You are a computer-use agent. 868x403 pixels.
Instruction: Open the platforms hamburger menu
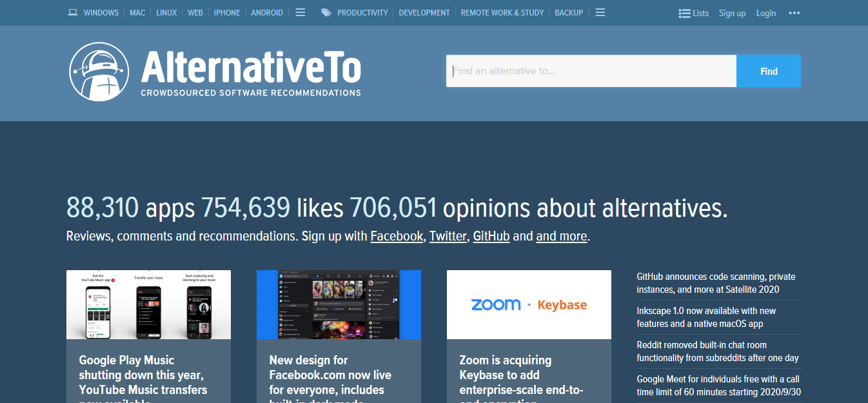pyautogui.click(x=300, y=12)
